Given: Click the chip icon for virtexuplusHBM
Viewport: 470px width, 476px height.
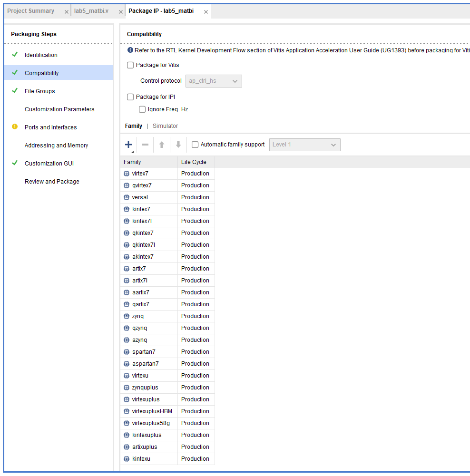Looking at the screenshot, I should (127, 411).
